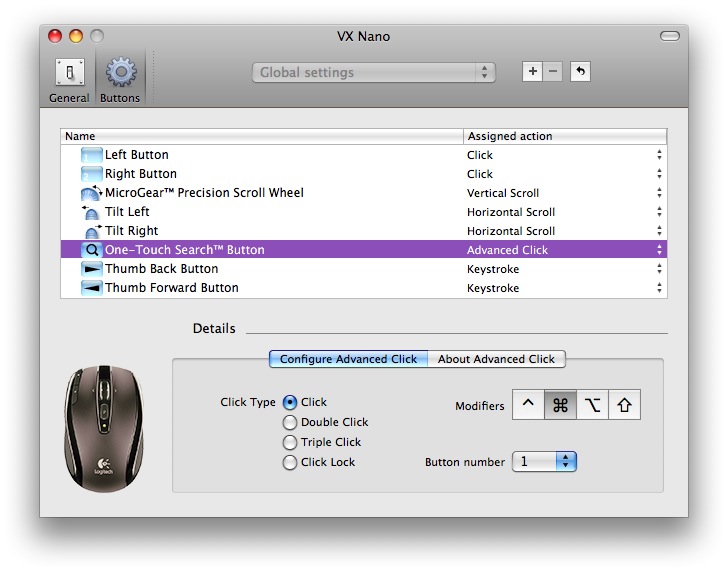Sort by the Name column header
The width and height of the screenshot is (728, 572).
262,136
